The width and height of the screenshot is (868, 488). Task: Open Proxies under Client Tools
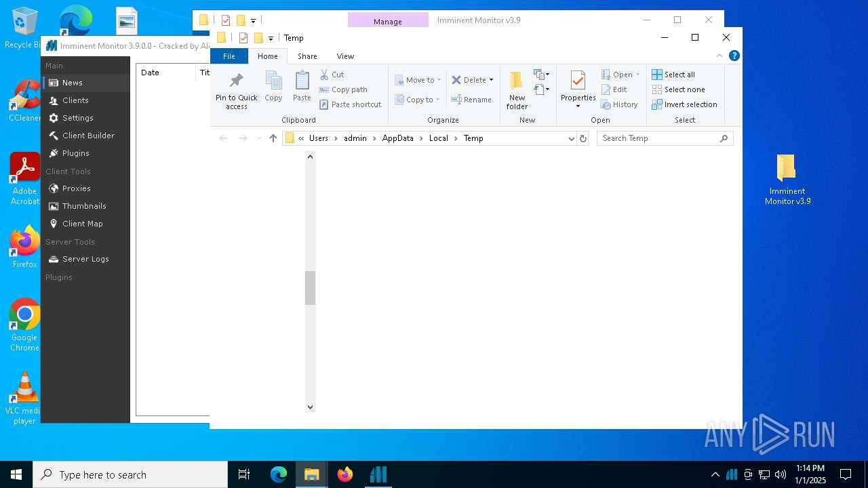85,188
